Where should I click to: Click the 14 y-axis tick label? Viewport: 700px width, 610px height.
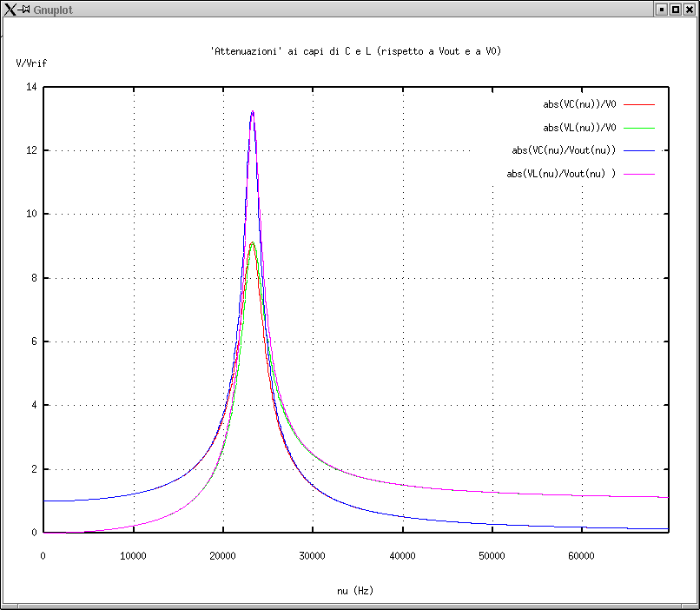pos(31,87)
